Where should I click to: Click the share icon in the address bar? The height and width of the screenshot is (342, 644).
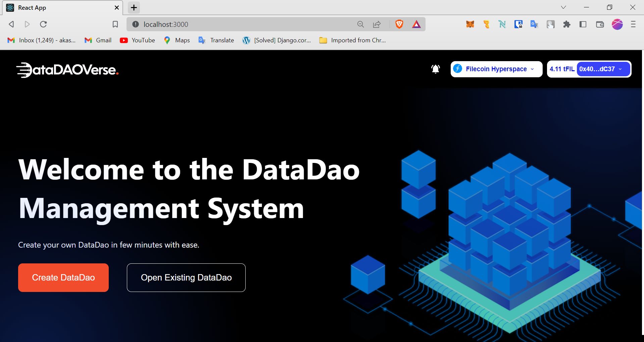[377, 24]
